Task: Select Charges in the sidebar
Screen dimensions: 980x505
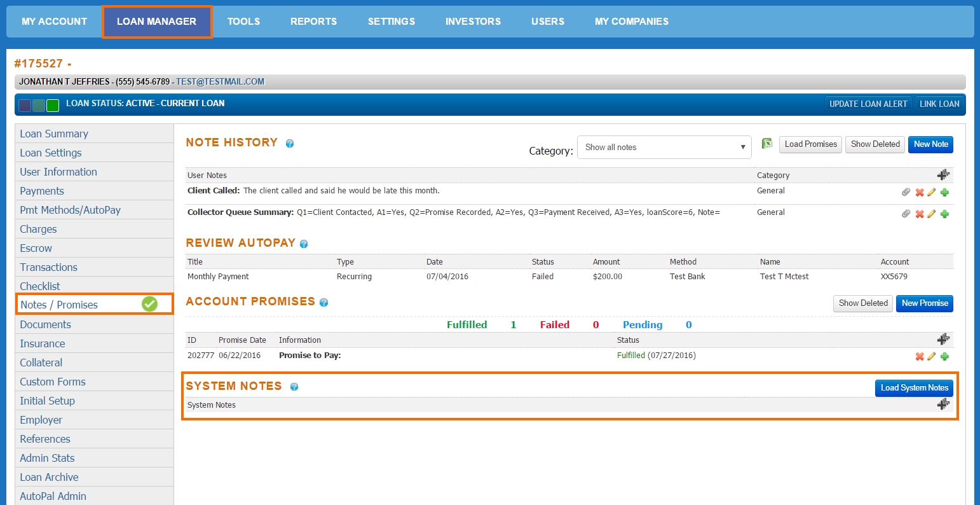Action: click(94, 229)
